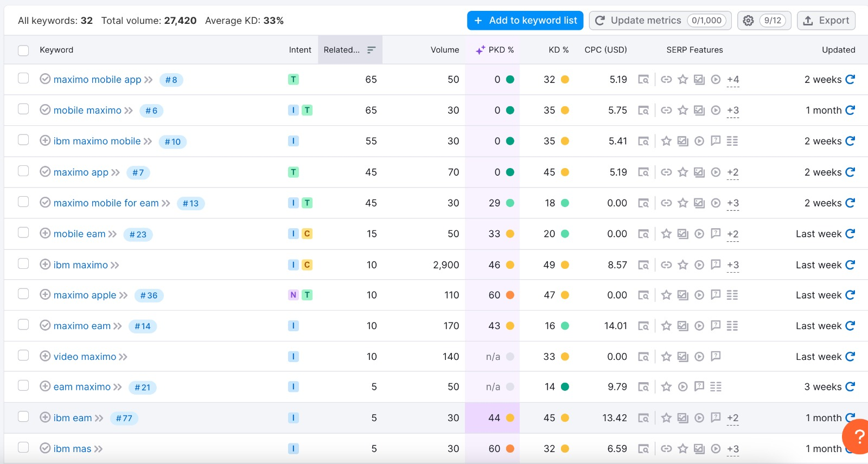
Task: Expand +4 more SERP features for maximo mobile app
Action: 733,80
